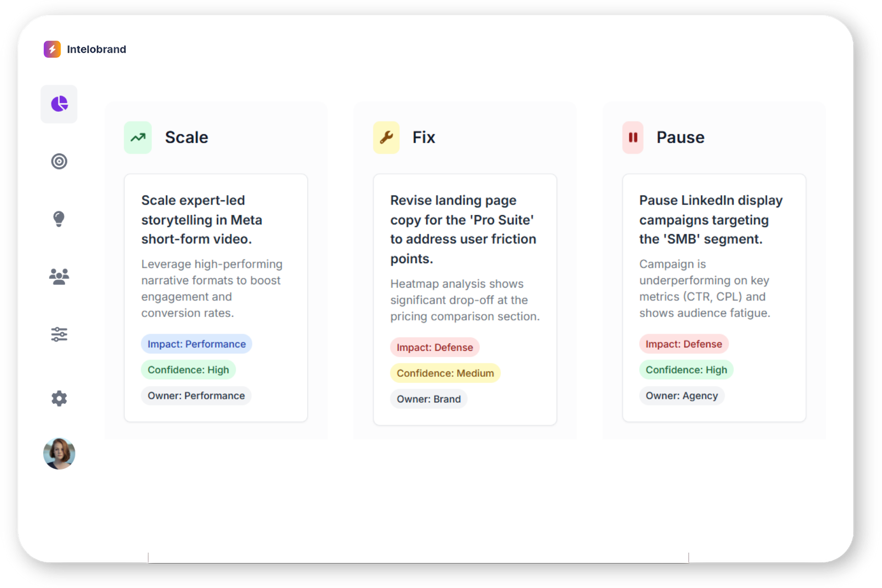This screenshot has height=588, width=882.
Task: Click the green Scale trending arrow icon
Action: (x=138, y=138)
